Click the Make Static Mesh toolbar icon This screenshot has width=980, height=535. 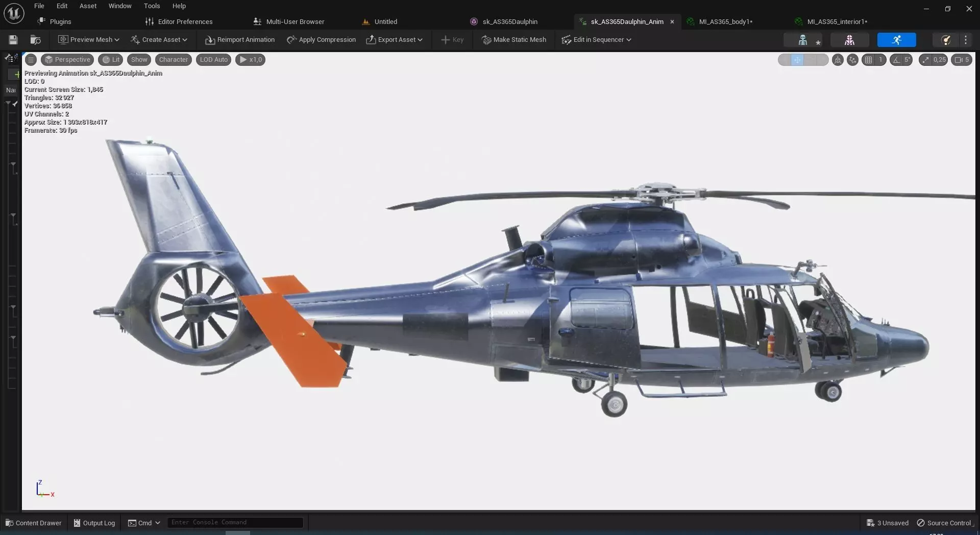point(486,40)
